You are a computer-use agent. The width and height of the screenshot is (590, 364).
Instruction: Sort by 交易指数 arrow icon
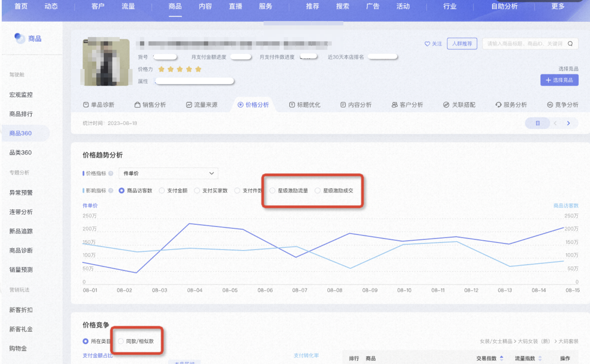(502, 358)
